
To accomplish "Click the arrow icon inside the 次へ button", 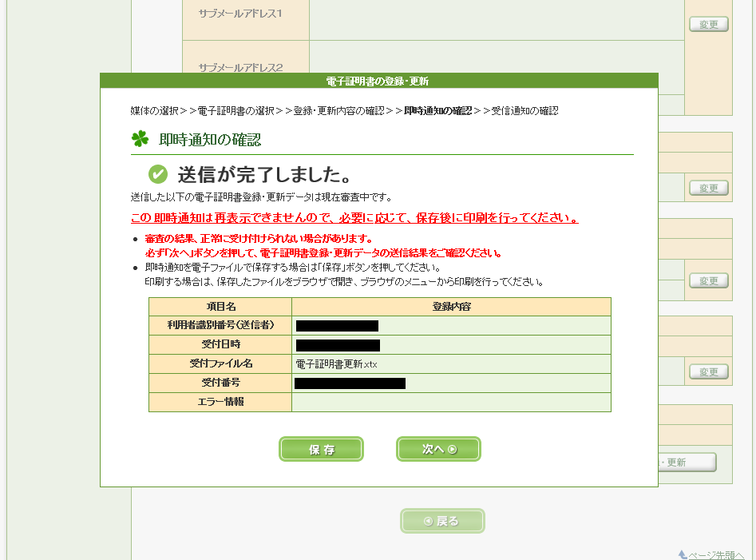I will pos(453,449).
